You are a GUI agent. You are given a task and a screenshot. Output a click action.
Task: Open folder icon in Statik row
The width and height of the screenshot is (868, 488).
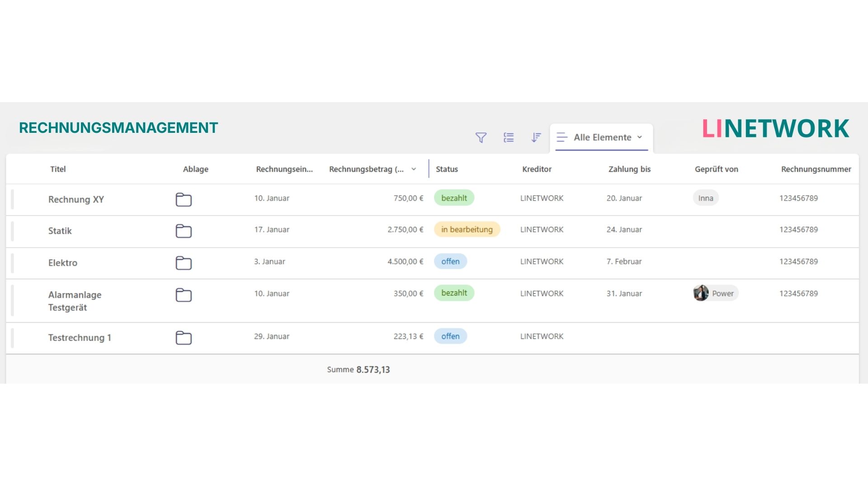(184, 231)
